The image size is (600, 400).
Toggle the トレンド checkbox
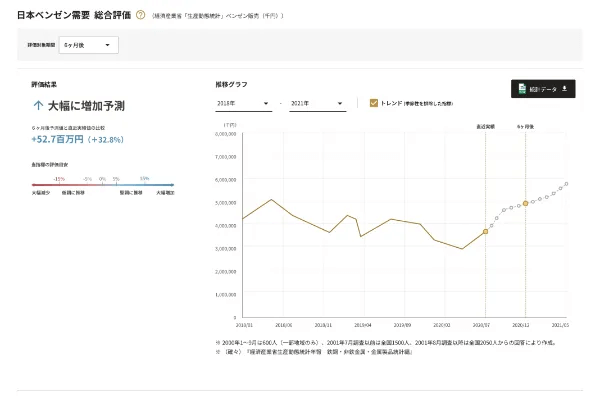tap(373, 102)
